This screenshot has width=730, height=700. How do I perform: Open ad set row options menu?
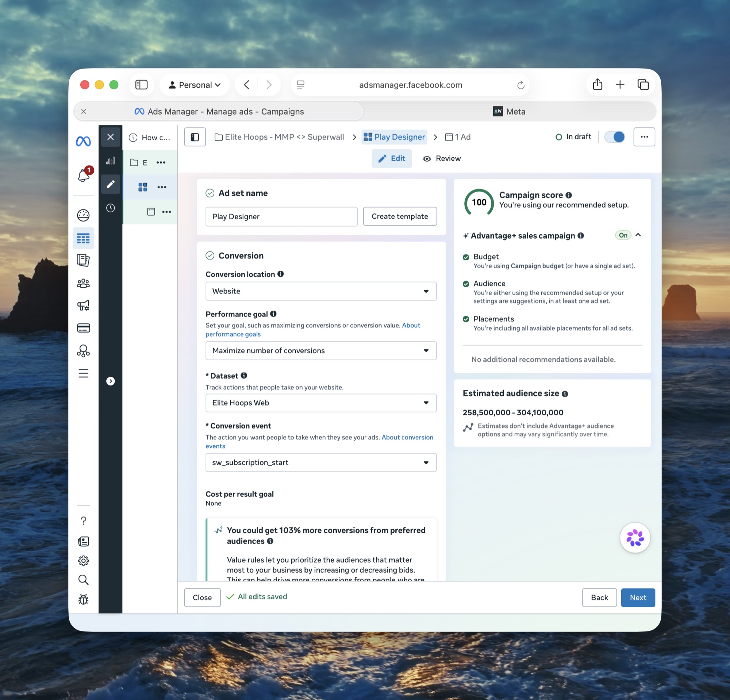[162, 187]
